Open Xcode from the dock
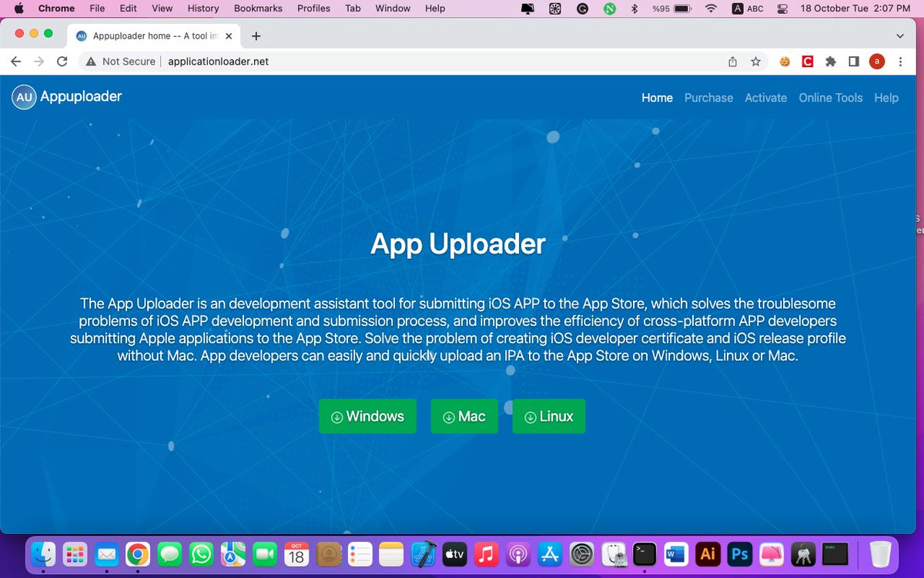This screenshot has height=578, width=924. click(x=423, y=553)
